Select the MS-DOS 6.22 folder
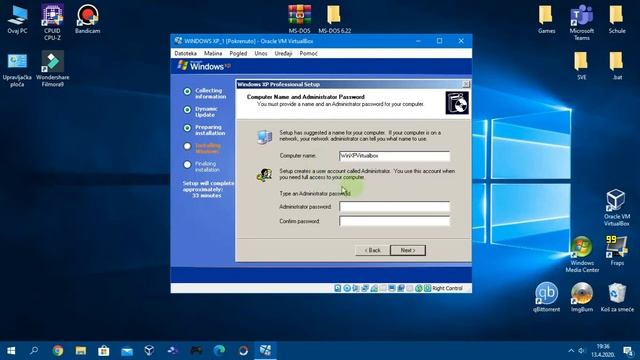Viewport: 640px width, 360px height. [x=334, y=19]
